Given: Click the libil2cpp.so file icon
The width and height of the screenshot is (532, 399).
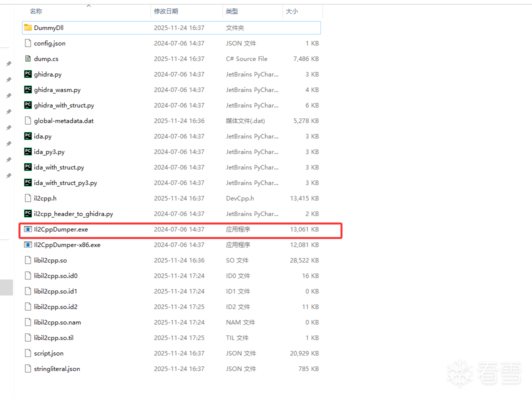Looking at the screenshot, I should [x=28, y=260].
